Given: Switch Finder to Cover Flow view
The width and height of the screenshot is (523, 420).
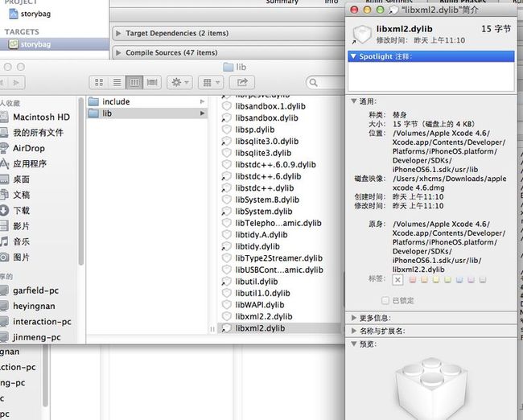Looking at the screenshot, I should (152, 82).
